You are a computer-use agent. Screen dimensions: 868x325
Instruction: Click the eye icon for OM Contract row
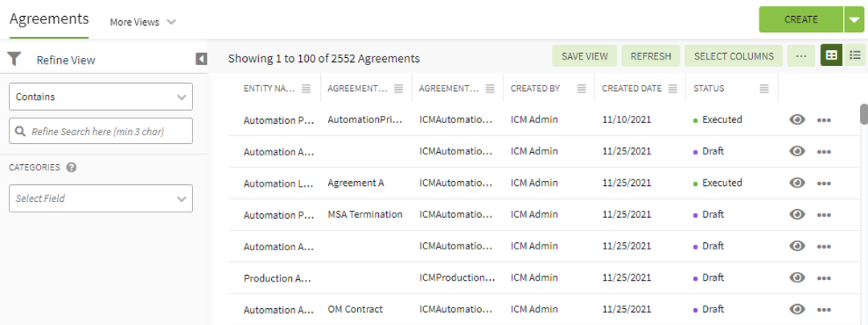797,309
